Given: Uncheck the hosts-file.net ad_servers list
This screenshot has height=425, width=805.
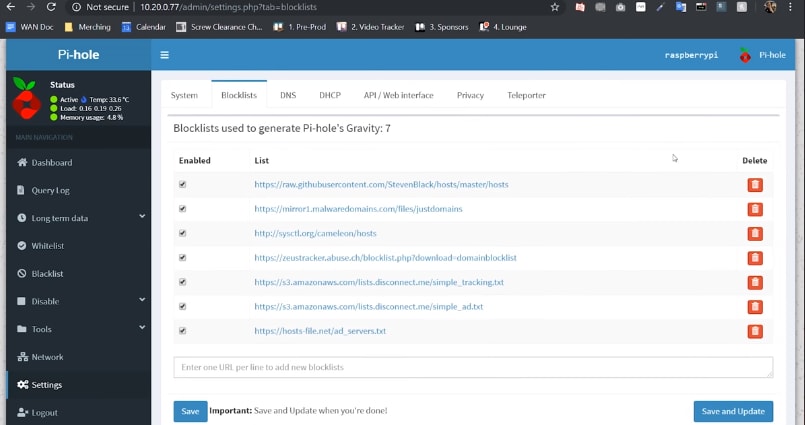Looking at the screenshot, I should pyautogui.click(x=182, y=331).
